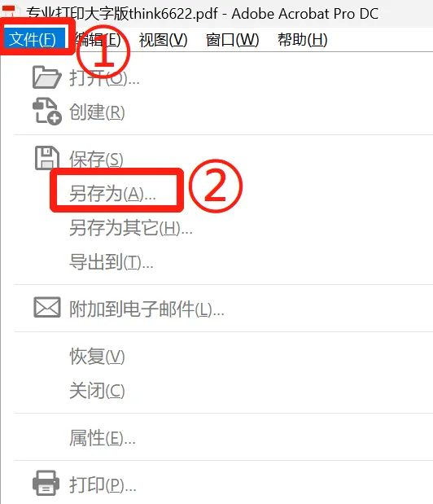Image resolution: width=433 pixels, height=504 pixels.
Task: Click the printer icon
Action: click(46, 483)
